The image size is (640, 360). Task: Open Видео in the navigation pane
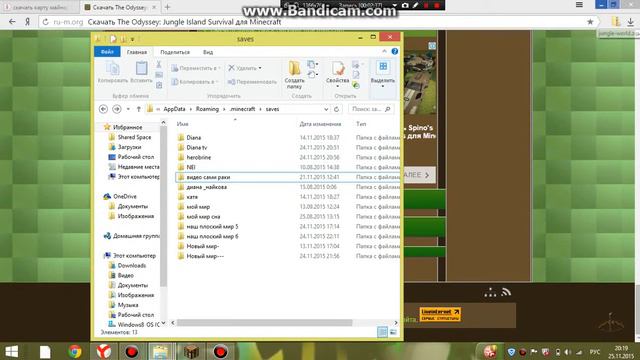125,276
